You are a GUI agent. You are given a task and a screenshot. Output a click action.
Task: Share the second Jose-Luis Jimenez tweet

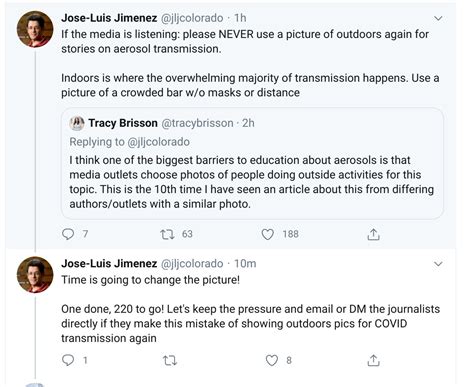[x=373, y=360]
